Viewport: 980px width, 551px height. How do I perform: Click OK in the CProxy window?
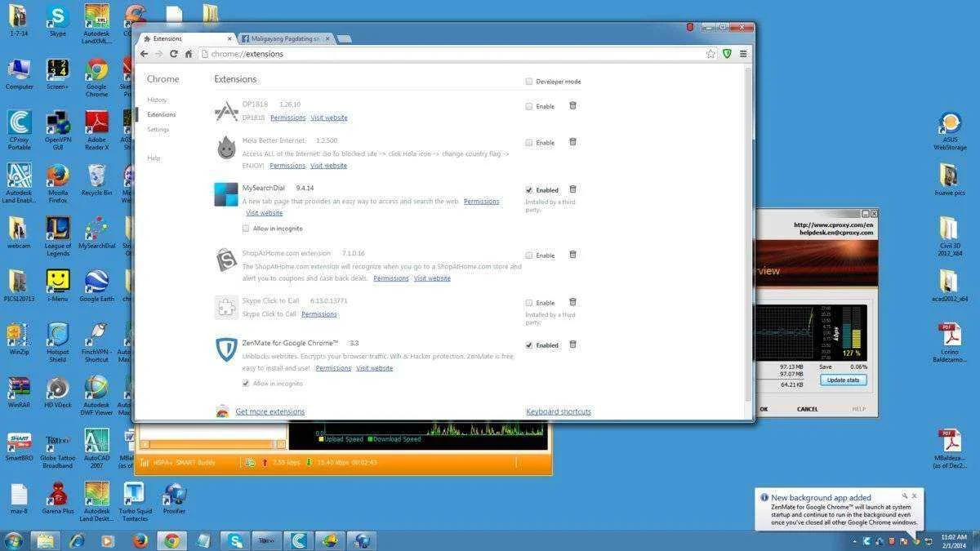pos(764,409)
